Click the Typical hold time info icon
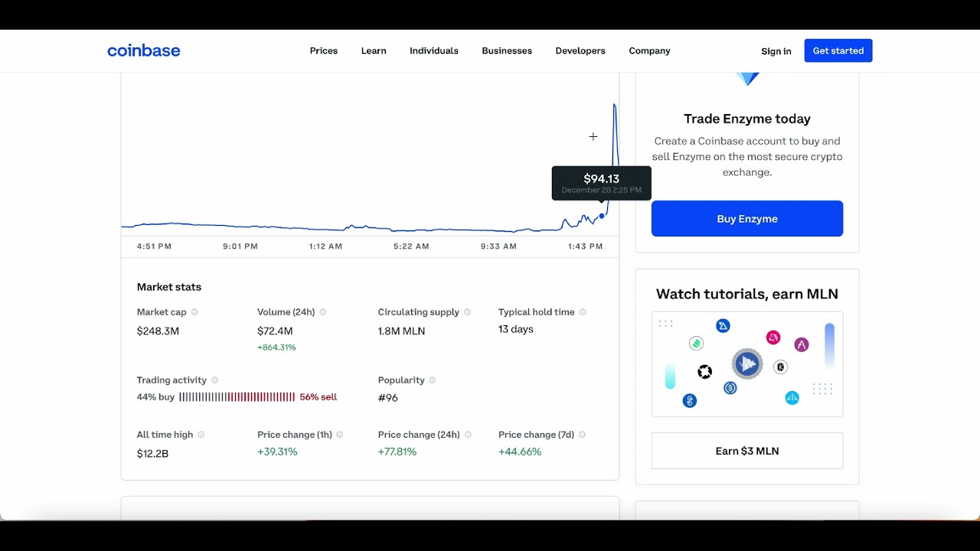This screenshot has width=980, height=551. pos(583,312)
